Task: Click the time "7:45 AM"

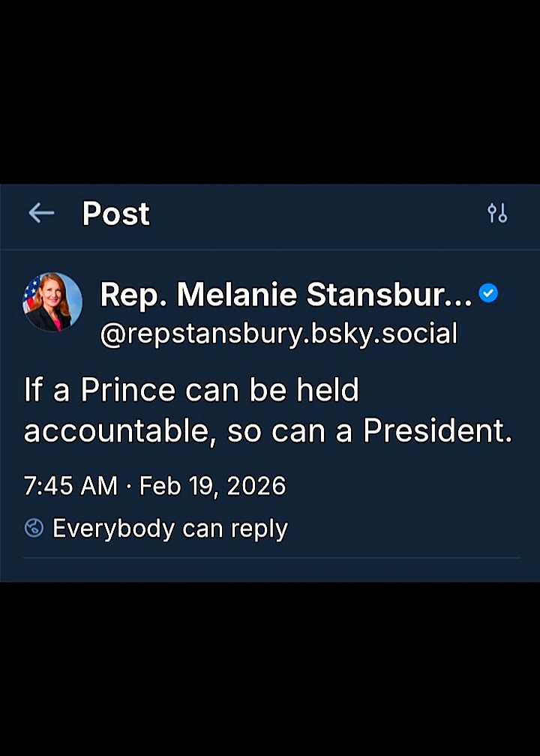Action: coord(70,486)
